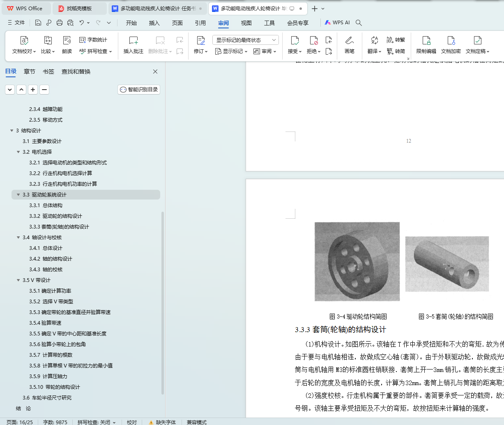Click the 文档校对 proofreading icon

coord(24,40)
